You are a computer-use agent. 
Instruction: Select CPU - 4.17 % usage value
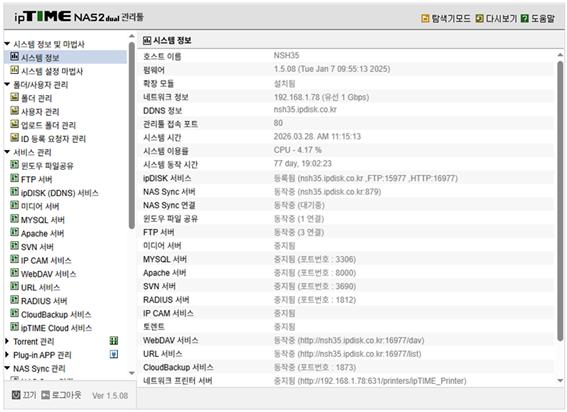(298, 150)
